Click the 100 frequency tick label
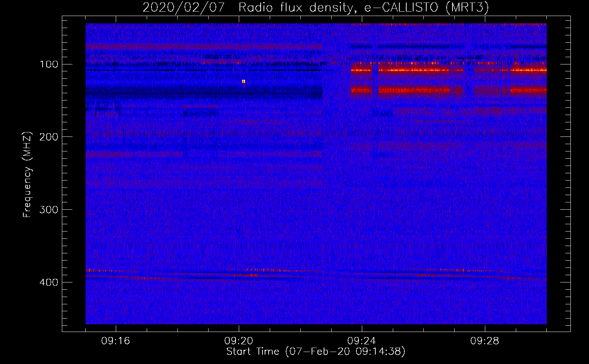Screen dimensions: 589x364 click(49, 64)
